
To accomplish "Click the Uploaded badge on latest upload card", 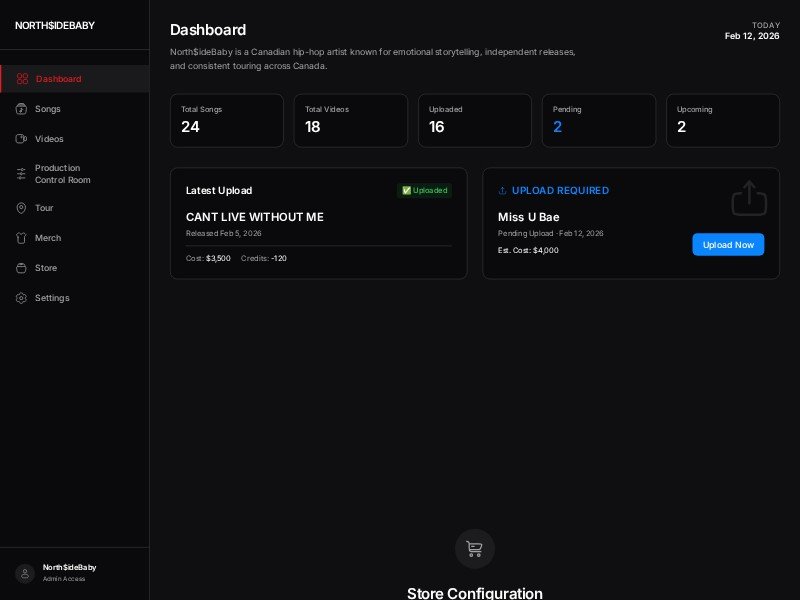I will [425, 191].
